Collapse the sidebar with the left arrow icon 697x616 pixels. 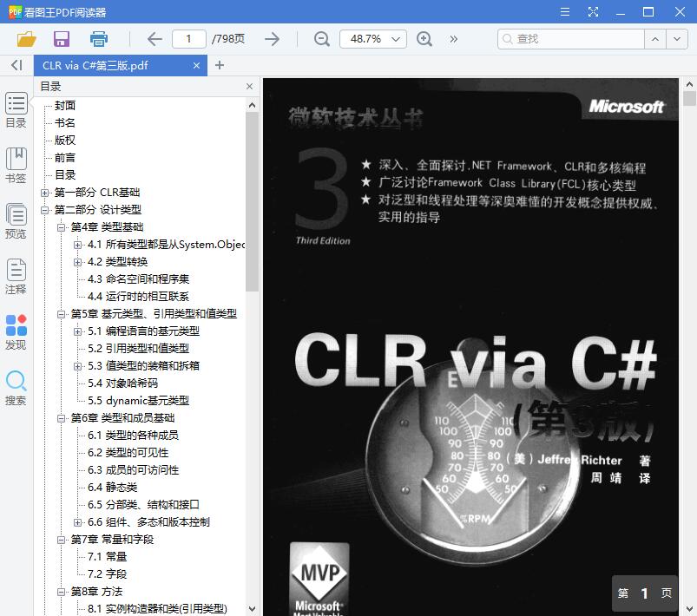pyautogui.click(x=16, y=65)
